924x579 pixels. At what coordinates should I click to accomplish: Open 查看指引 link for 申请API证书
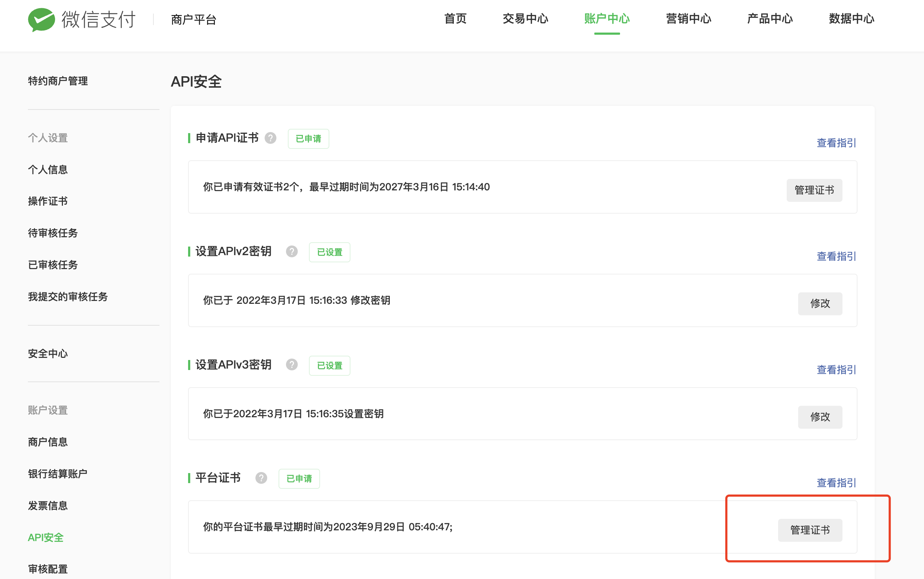836,143
